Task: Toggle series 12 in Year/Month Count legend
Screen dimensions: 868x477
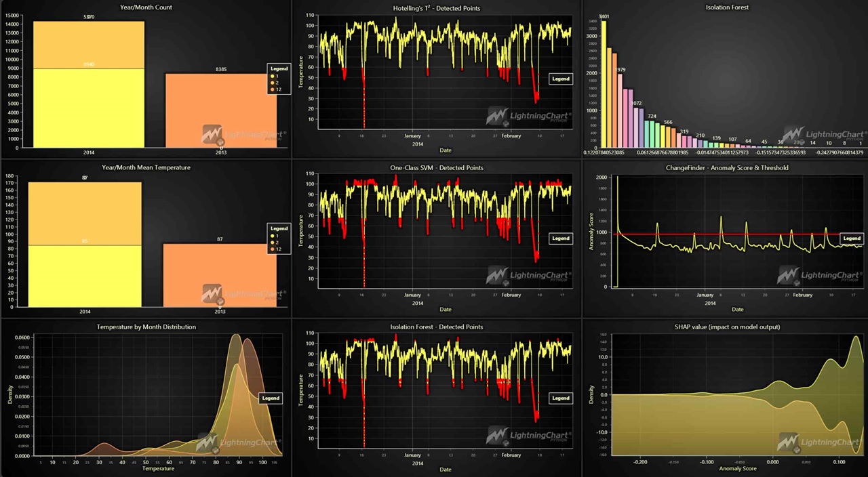Action: point(276,89)
